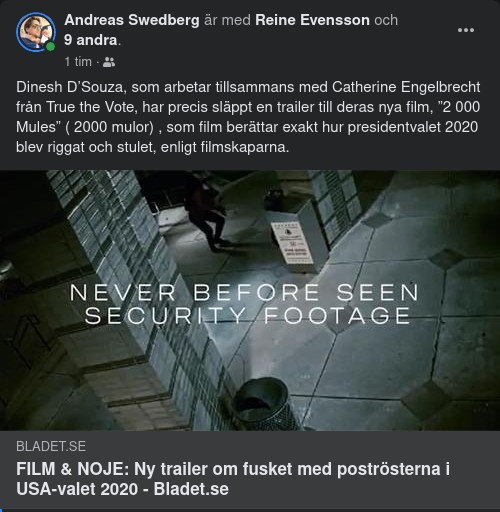Open the three-dot post options menu
Screen dimensions: 500x512
[466, 30]
